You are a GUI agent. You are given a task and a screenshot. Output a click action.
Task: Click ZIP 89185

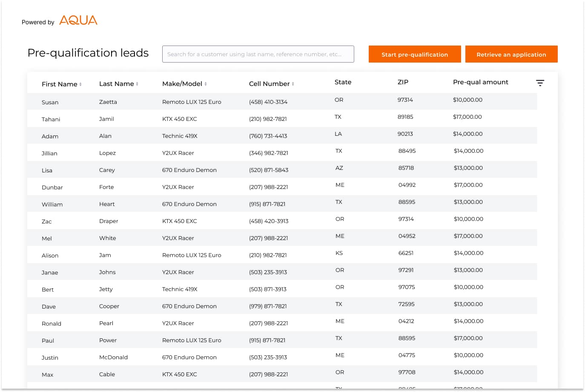405,117
